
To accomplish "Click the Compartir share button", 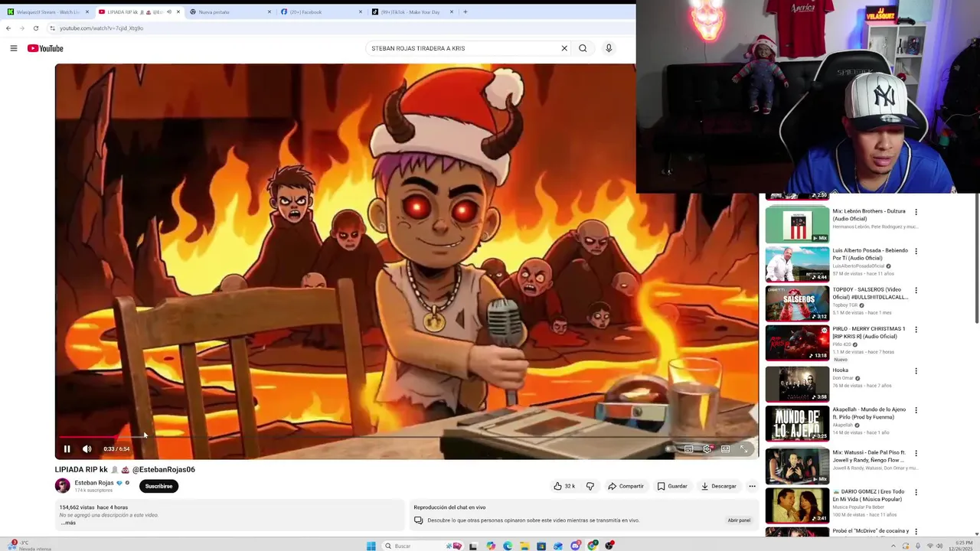I will click(626, 486).
